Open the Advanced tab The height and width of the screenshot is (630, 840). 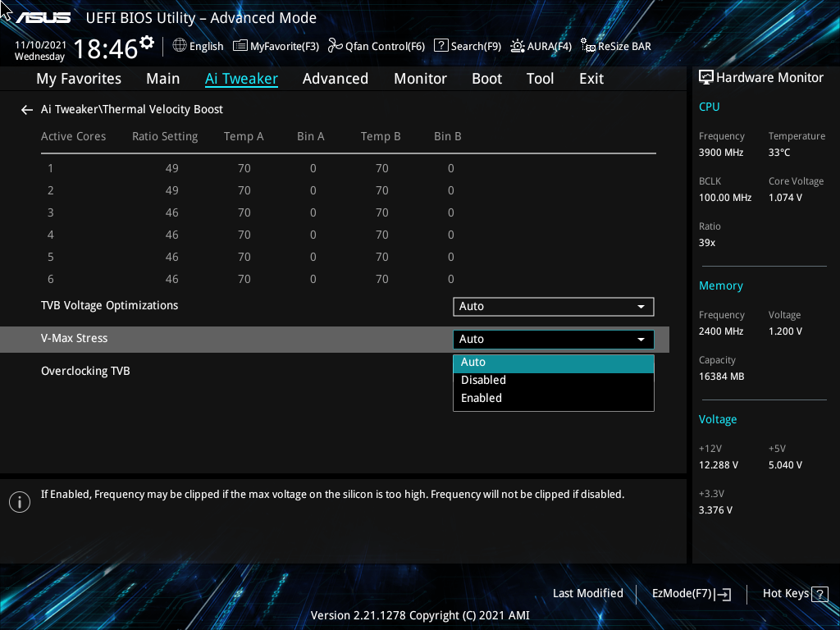click(336, 79)
